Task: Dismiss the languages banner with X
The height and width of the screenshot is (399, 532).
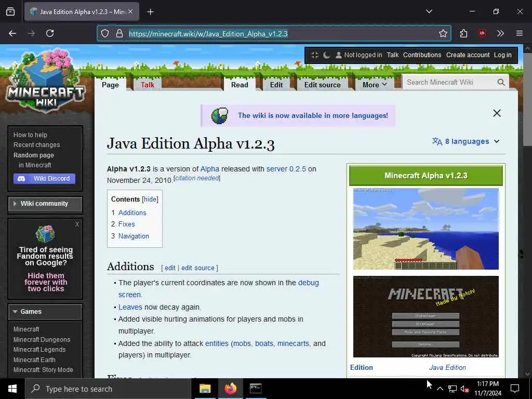Action: point(497,113)
